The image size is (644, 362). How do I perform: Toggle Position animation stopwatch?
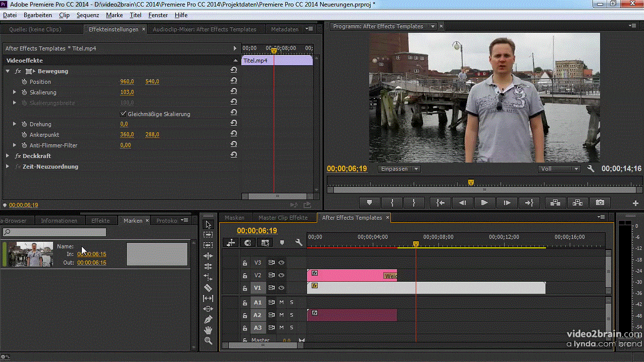coord(24,81)
